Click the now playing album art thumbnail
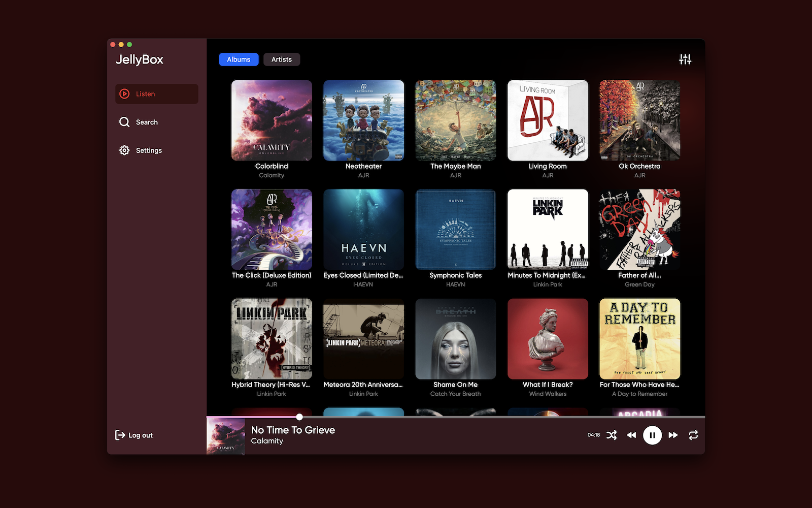The image size is (812, 508). point(226,436)
